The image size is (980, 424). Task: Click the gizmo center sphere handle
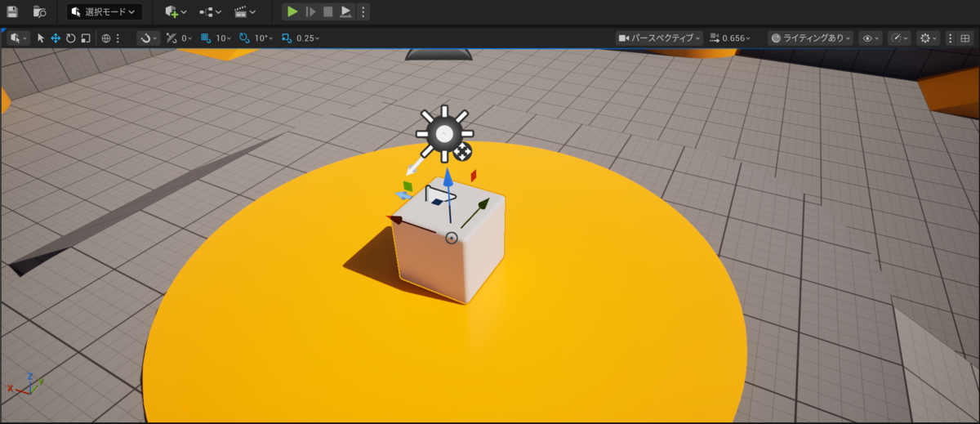452,238
